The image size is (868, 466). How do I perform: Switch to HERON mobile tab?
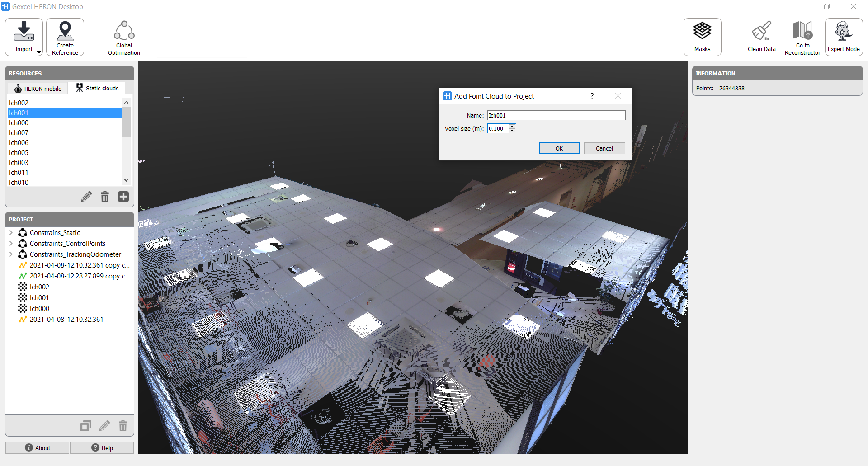click(38, 89)
